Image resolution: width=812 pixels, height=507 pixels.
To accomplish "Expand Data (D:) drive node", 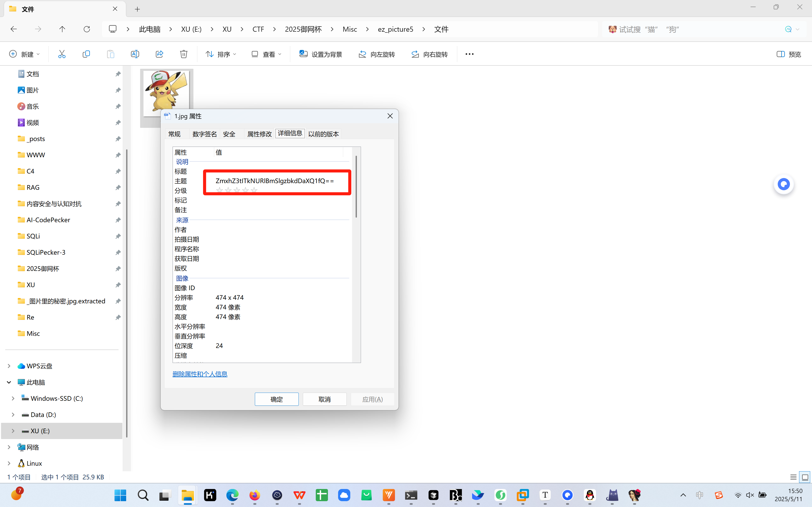I will 13,414.
